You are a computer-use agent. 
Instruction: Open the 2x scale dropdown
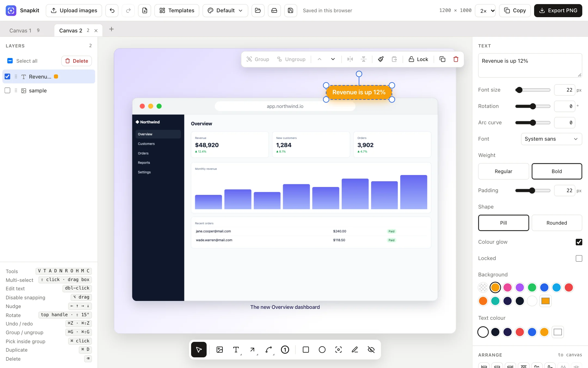[485, 11]
